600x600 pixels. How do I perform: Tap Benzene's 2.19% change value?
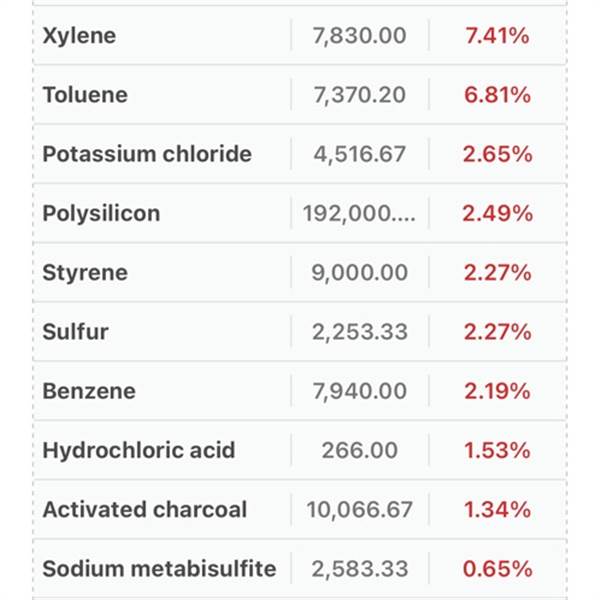click(497, 391)
